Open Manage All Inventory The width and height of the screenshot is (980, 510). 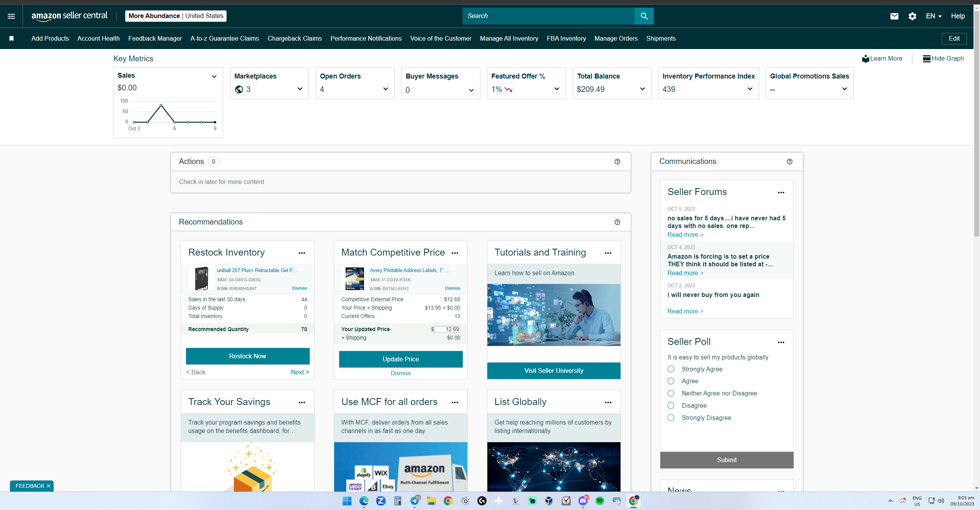pyautogui.click(x=509, y=38)
